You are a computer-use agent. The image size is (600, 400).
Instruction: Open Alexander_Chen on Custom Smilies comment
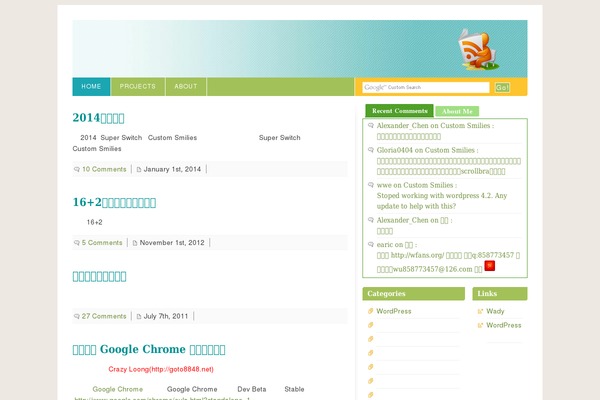[435, 126]
